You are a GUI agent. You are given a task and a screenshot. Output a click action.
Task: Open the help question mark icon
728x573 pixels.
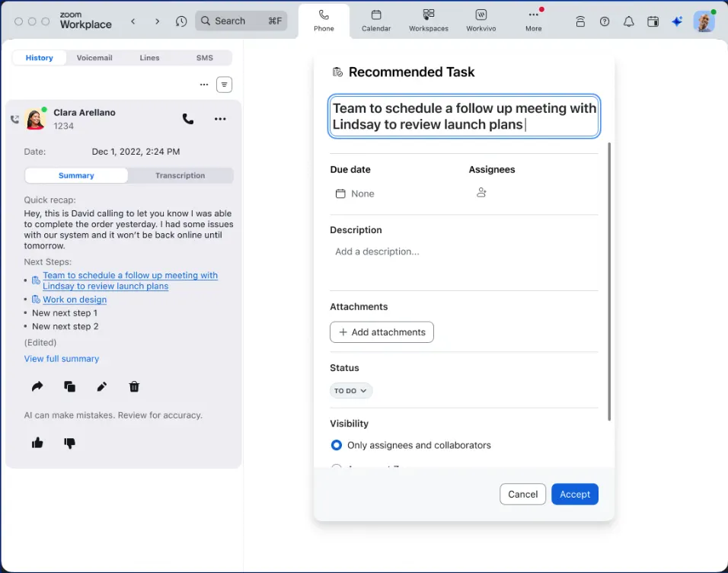604,21
